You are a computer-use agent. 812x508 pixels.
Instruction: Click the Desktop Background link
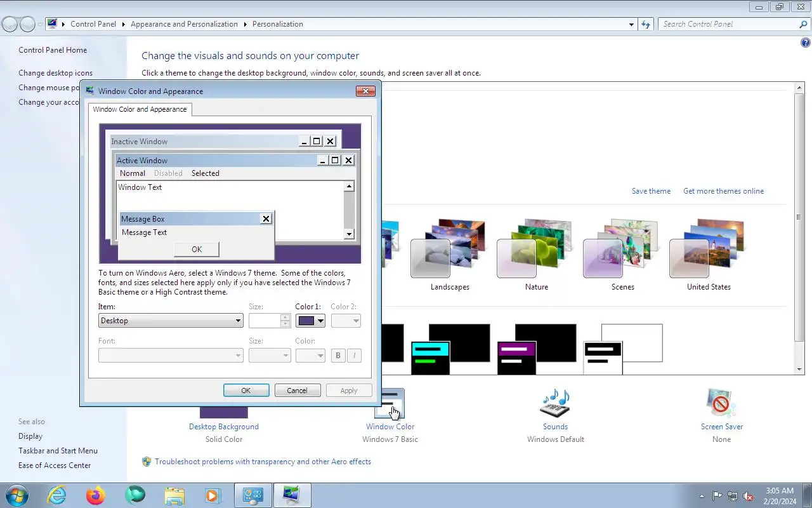coord(224,427)
